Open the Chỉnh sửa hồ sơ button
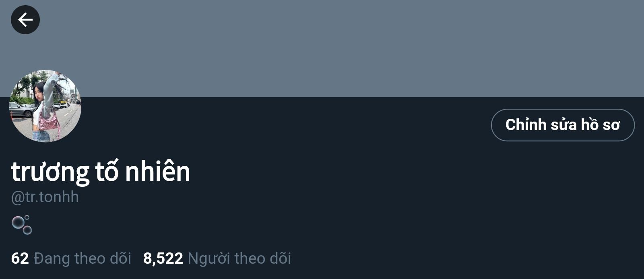The width and height of the screenshot is (644, 279). (563, 125)
